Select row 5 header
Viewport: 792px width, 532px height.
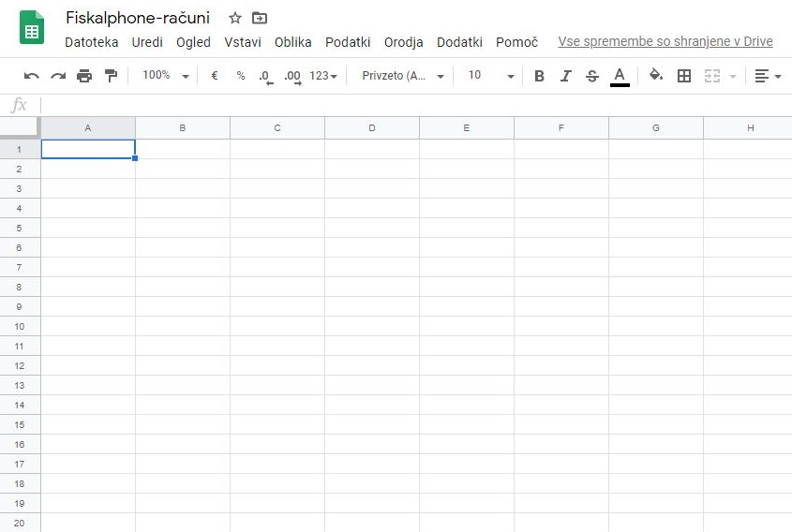[x=20, y=229]
